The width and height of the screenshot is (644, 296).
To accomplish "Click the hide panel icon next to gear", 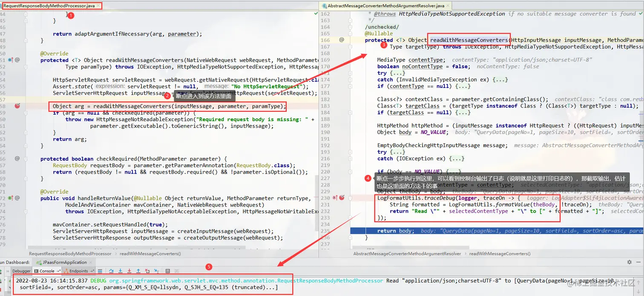I will [x=639, y=262].
